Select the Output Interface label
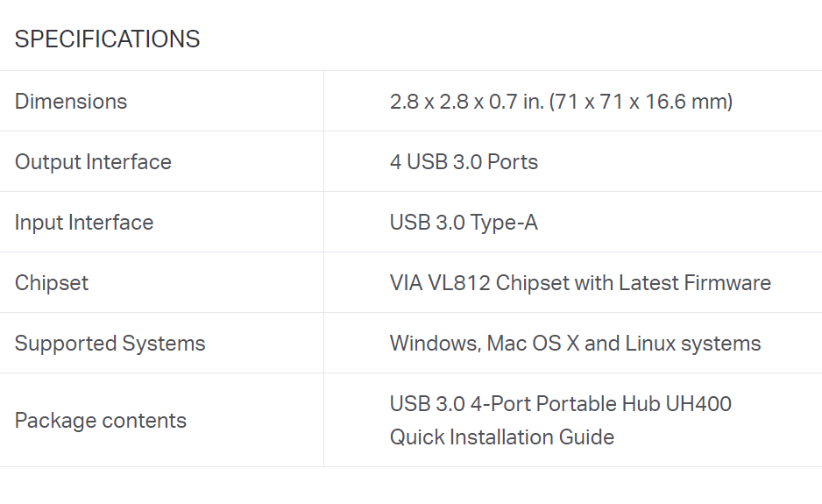Screen dimensions: 822x504 point(93,162)
